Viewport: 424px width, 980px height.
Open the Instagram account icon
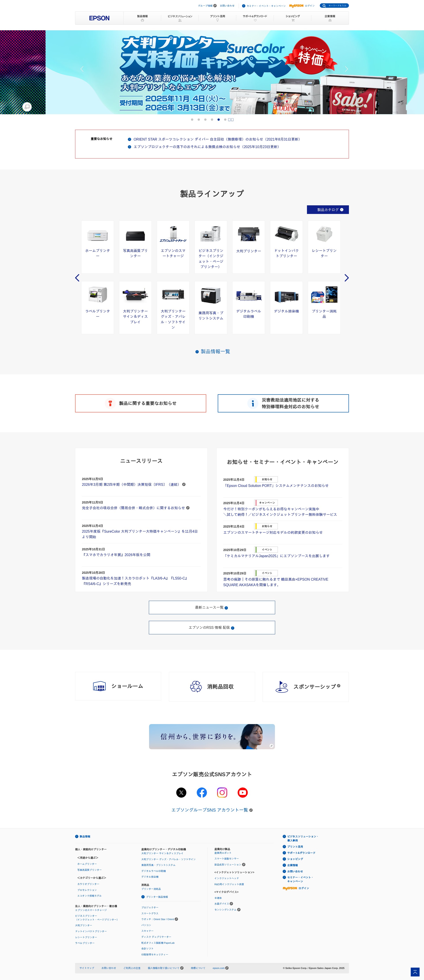click(222, 792)
